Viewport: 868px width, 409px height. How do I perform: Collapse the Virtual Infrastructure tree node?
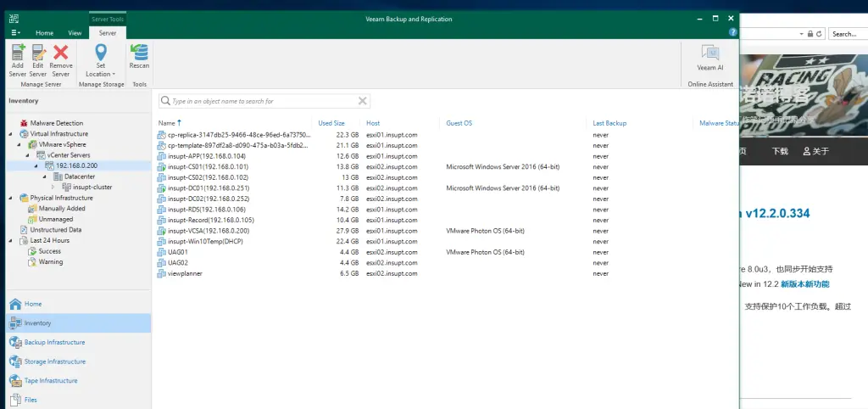(x=12, y=134)
